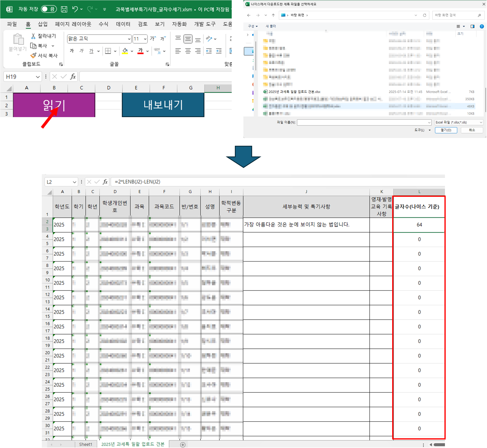The width and height of the screenshot is (487, 448).
Task: Click center align text icon
Action: point(188,51)
